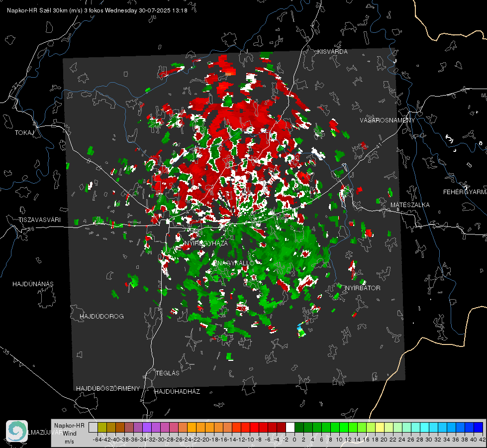The width and height of the screenshot is (487, 448).
Task: Select the HAJDÚNÁNÁS town label
Action: coord(33,284)
